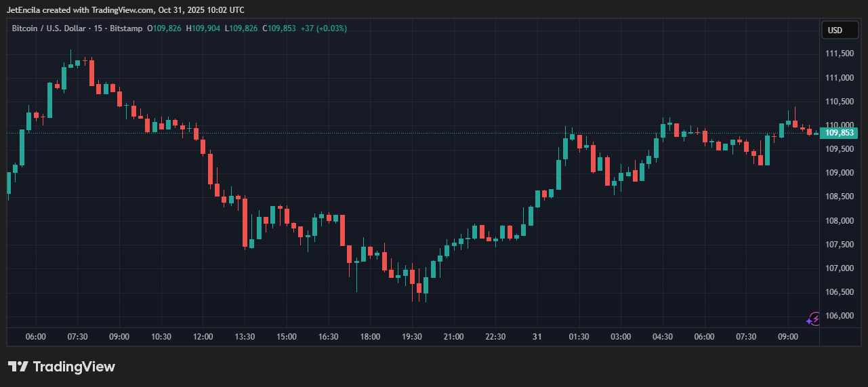Screen dimensions: 868x387
Task: Click the +37 (+0.03%) change value
Action: tap(324, 28)
